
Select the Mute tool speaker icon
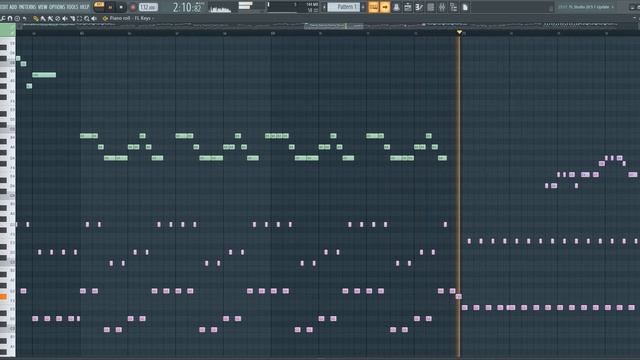tap(64, 18)
